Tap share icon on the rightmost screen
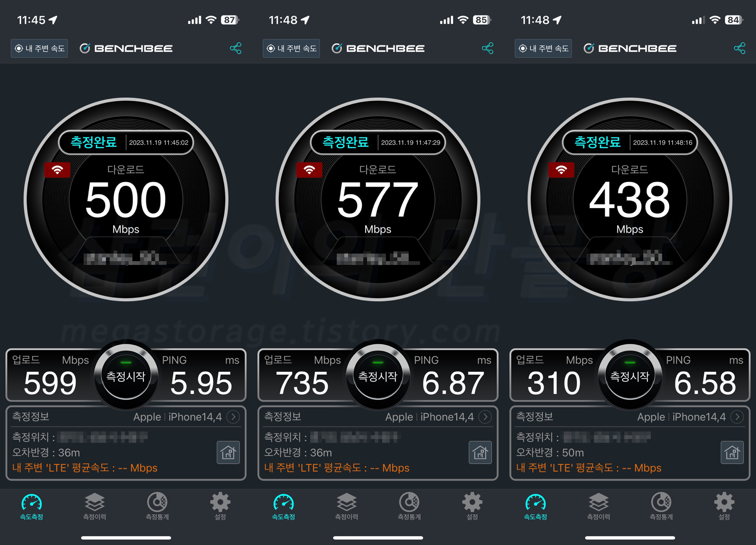The image size is (756, 545). pyautogui.click(x=739, y=48)
